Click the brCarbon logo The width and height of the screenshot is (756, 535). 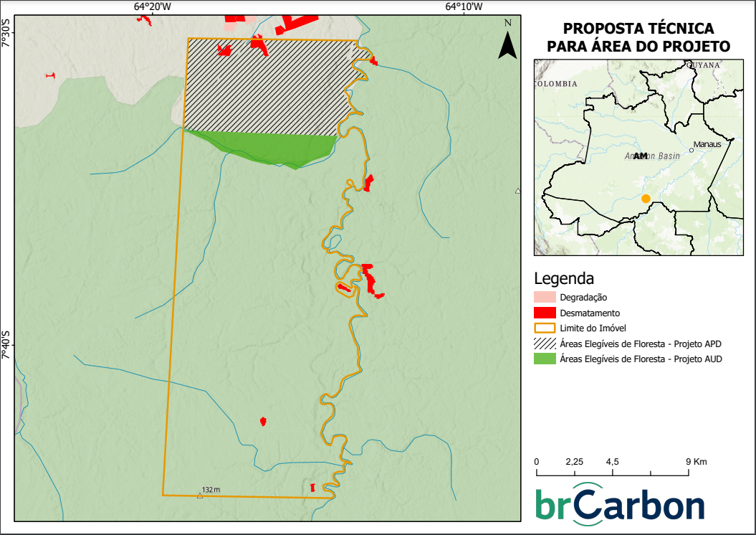(x=620, y=504)
